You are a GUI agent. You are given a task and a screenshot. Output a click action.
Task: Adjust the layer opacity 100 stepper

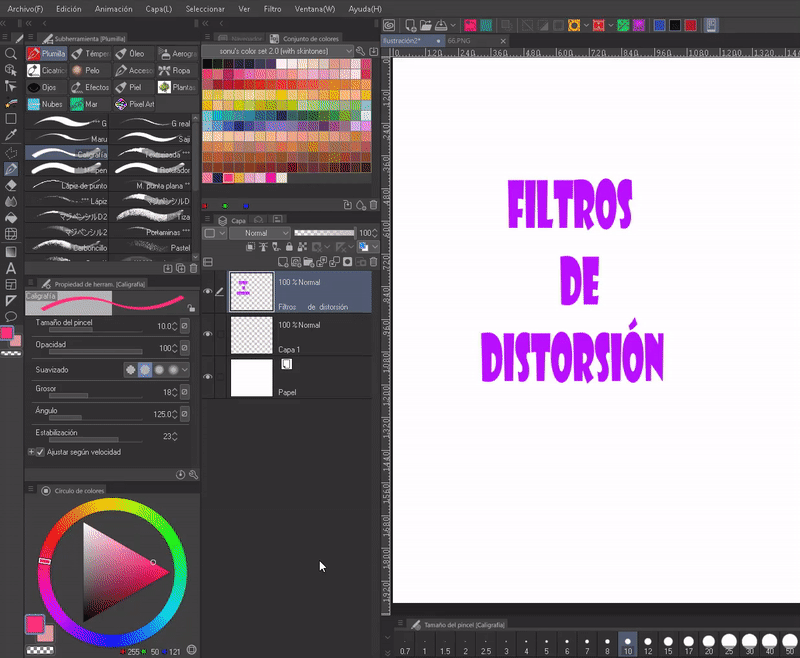point(374,233)
